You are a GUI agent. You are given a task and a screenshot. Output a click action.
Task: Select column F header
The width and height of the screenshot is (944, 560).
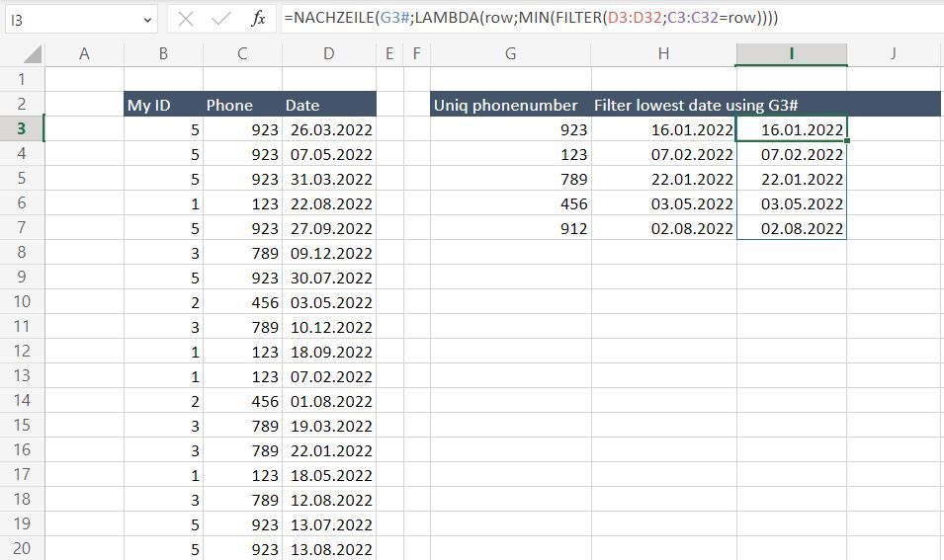coord(416,54)
